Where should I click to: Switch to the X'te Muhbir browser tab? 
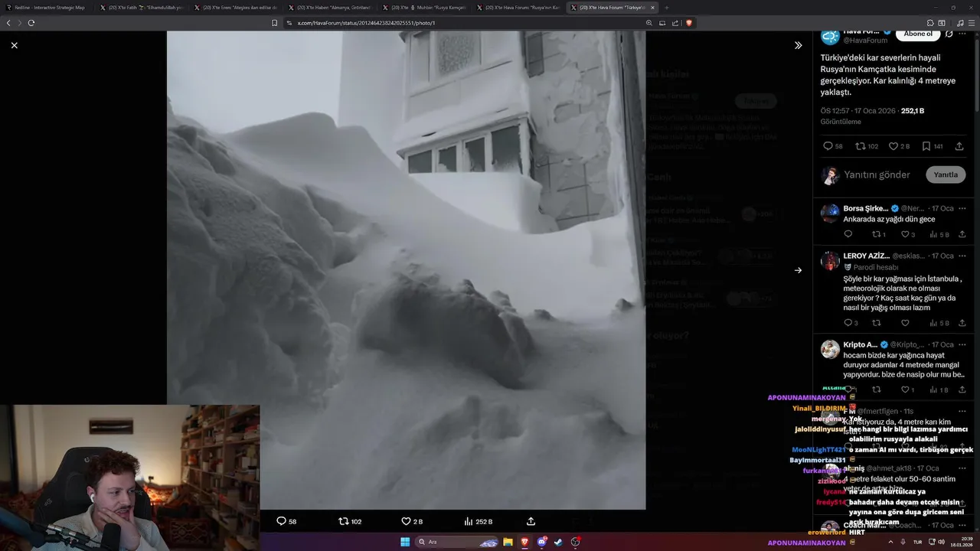click(425, 8)
